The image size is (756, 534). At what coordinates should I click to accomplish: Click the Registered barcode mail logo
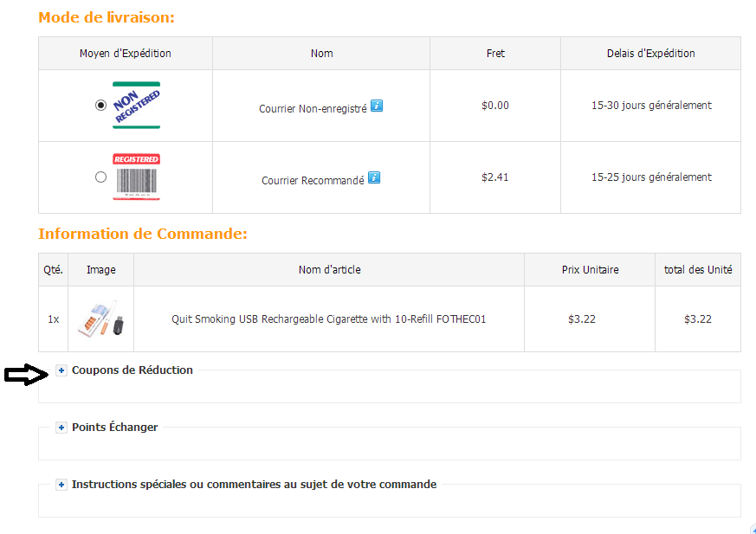pos(136,177)
